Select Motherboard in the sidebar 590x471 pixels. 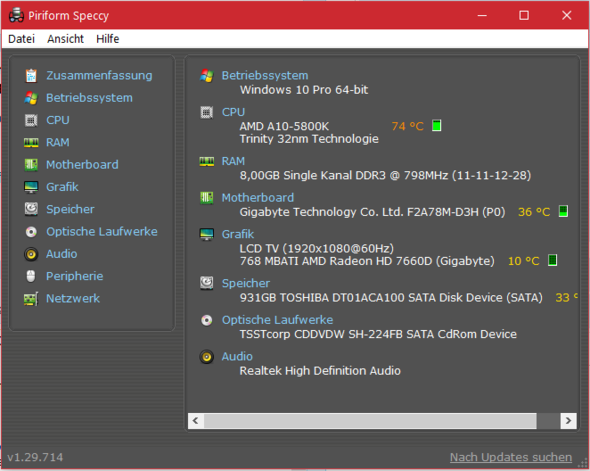82,165
